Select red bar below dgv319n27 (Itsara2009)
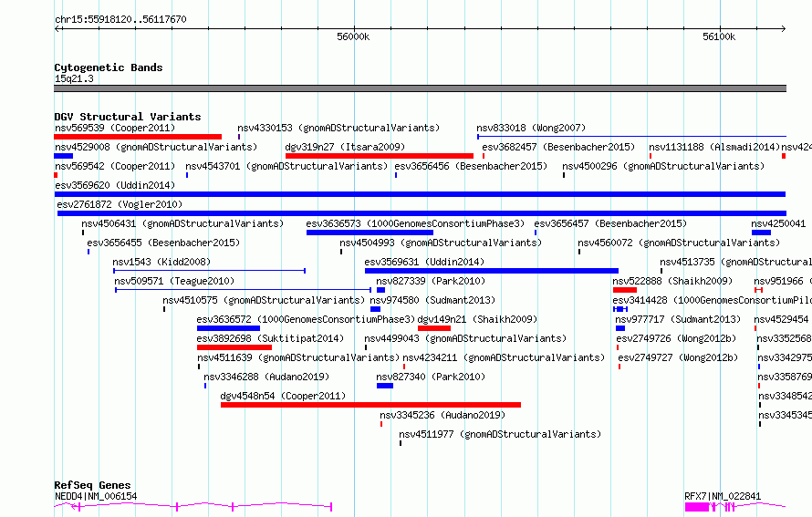 379,156
